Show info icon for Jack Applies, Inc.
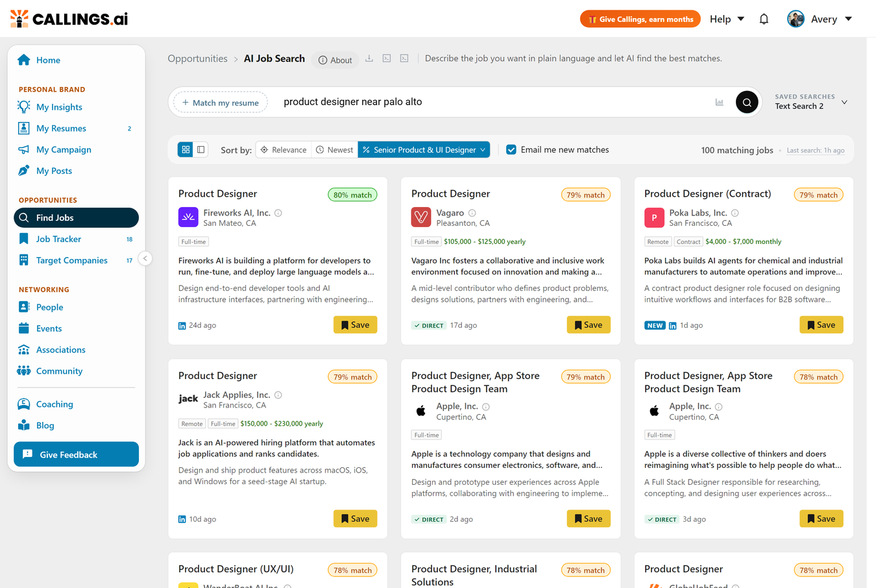The width and height of the screenshot is (876, 588). pyautogui.click(x=278, y=395)
